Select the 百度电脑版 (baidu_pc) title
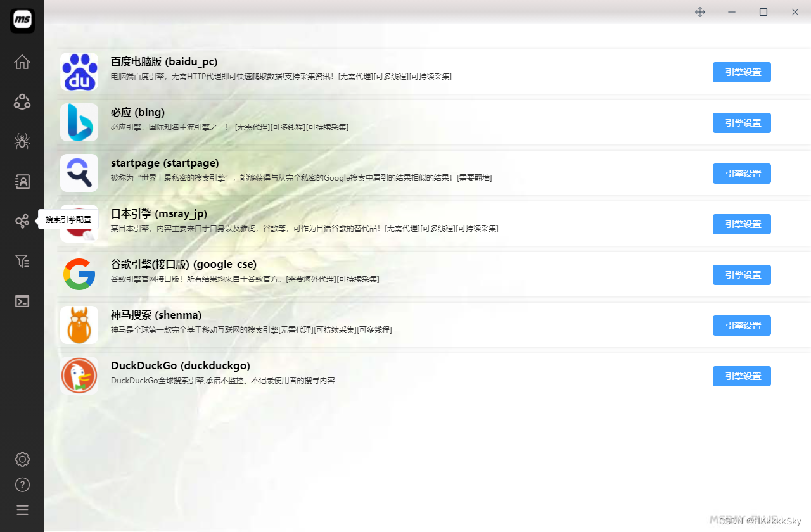Image resolution: width=811 pixels, height=532 pixels. (x=164, y=61)
